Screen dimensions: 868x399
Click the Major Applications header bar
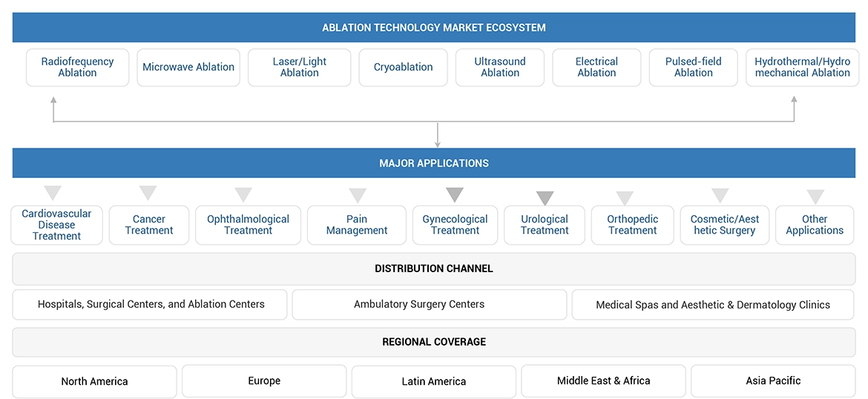(x=434, y=163)
